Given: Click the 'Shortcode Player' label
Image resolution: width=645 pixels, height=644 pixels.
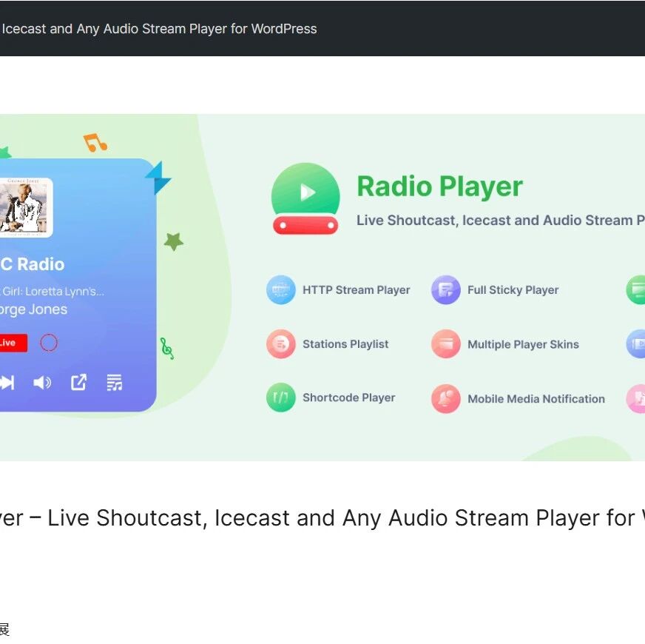Looking at the screenshot, I should (x=349, y=398).
